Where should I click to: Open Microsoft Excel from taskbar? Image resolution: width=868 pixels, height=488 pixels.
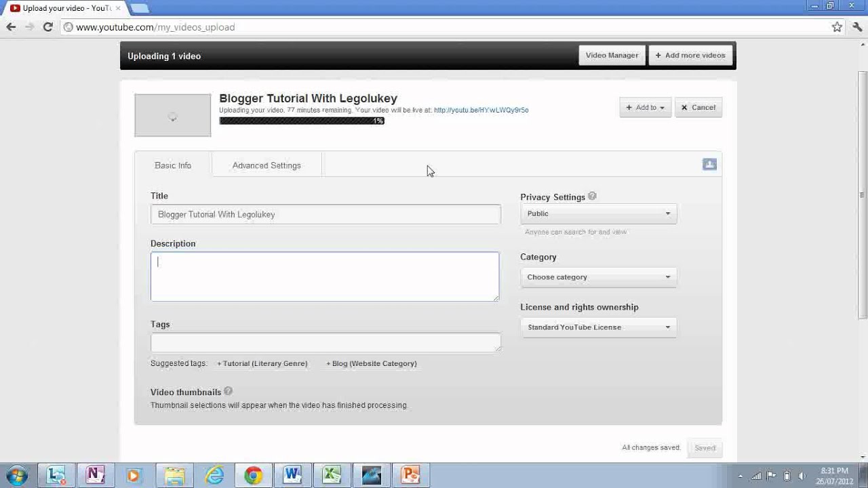(332, 475)
